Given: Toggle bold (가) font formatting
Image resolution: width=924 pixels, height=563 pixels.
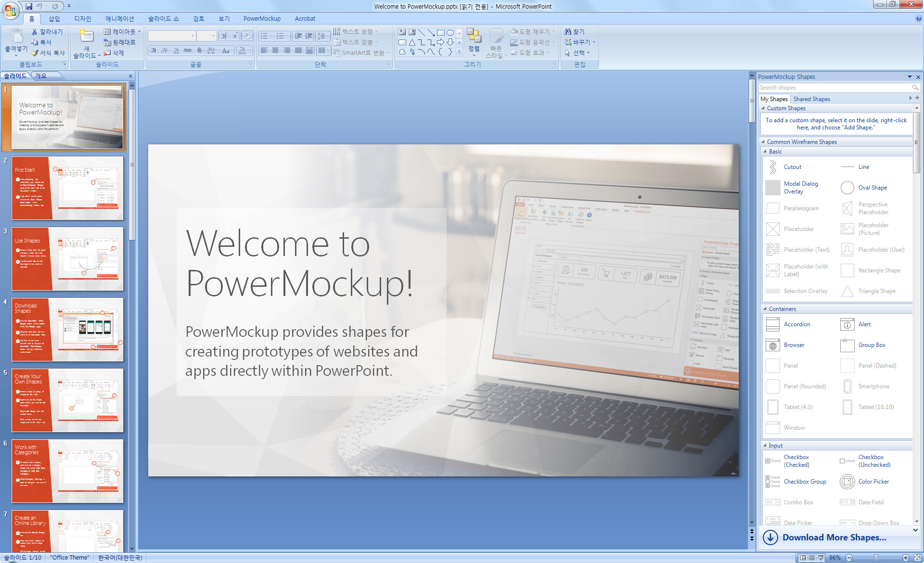Looking at the screenshot, I should click(153, 51).
